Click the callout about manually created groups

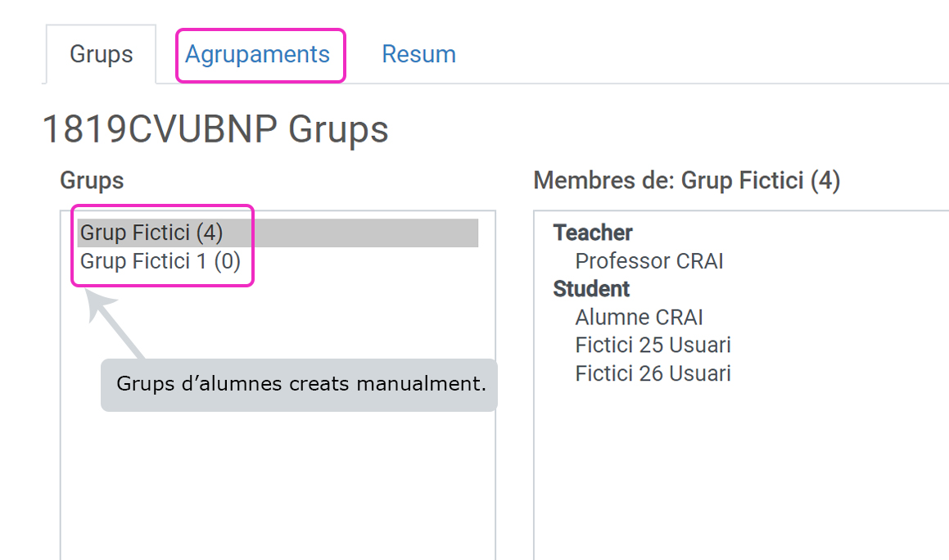(300, 384)
